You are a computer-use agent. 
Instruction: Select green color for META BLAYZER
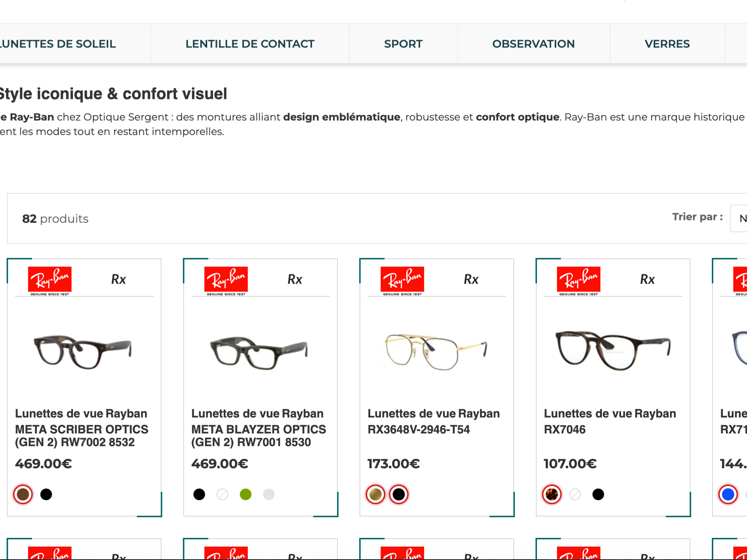[246, 494]
